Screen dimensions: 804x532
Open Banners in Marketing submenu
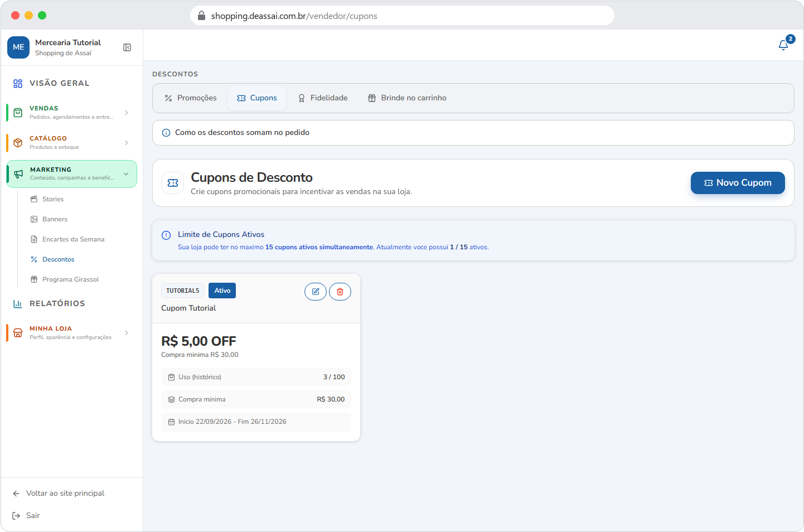pyautogui.click(x=55, y=219)
